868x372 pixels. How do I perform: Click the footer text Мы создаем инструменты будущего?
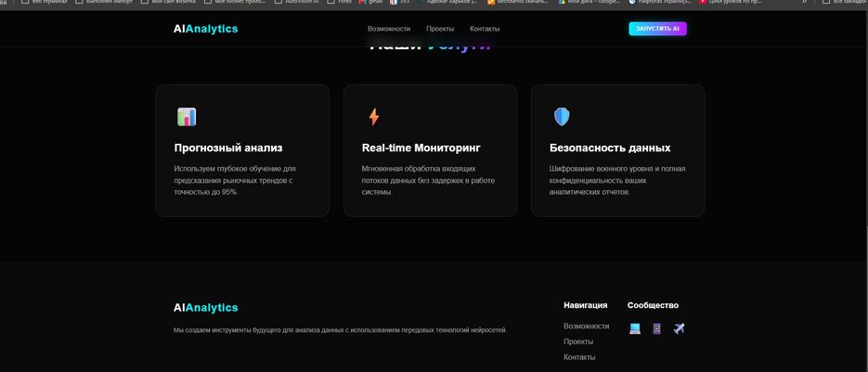(x=340, y=330)
